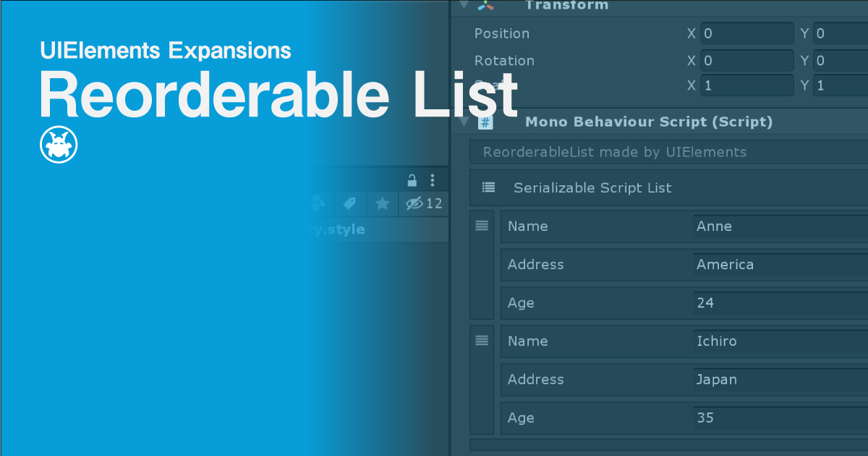Click the star favorites filter icon

382,204
